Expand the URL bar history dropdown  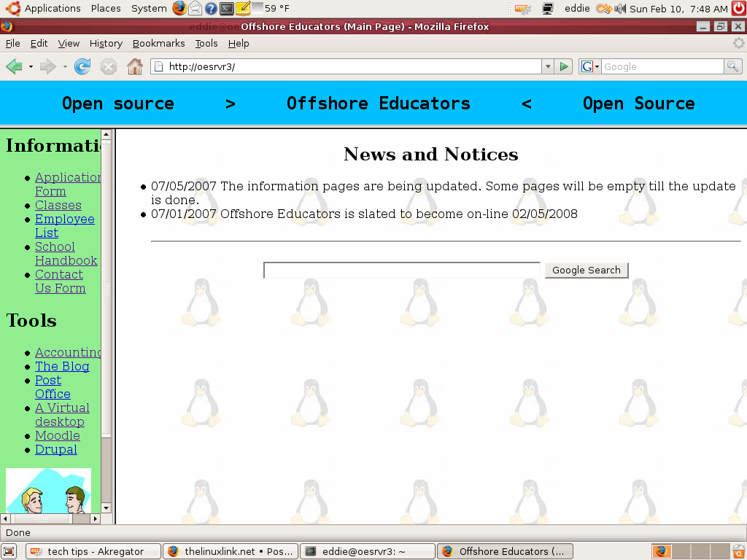click(x=548, y=66)
